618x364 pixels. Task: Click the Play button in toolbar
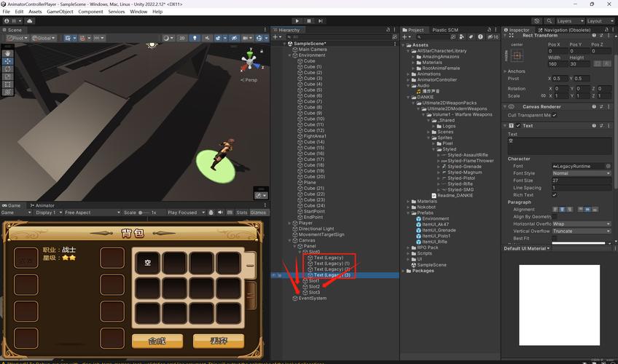click(x=297, y=21)
